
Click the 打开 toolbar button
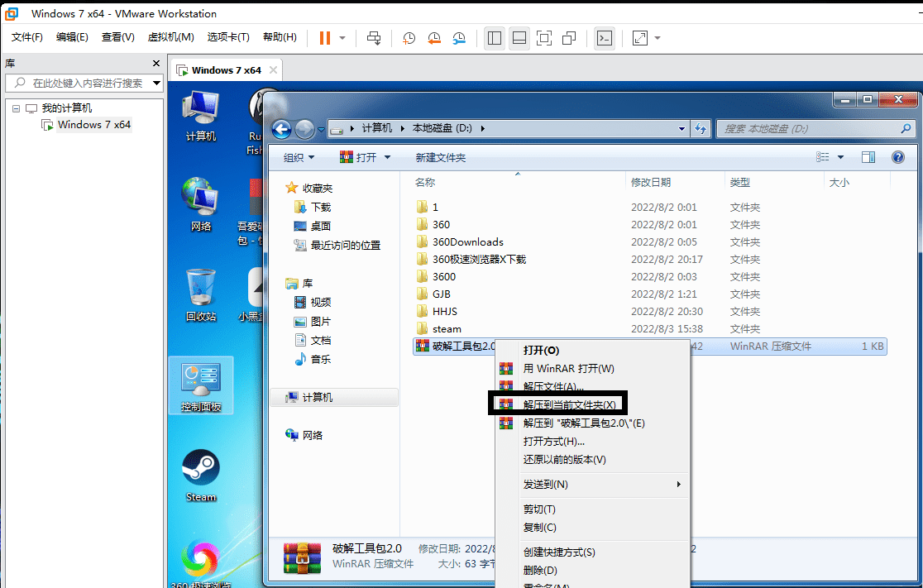click(x=358, y=158)
